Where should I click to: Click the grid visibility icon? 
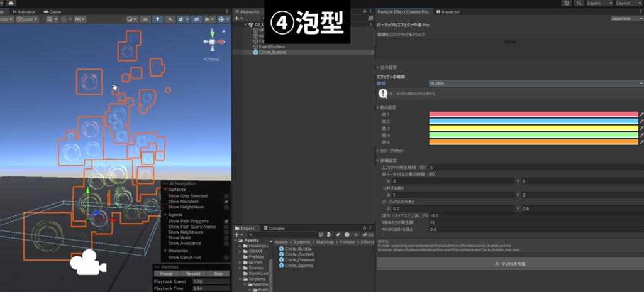[51, 19]
